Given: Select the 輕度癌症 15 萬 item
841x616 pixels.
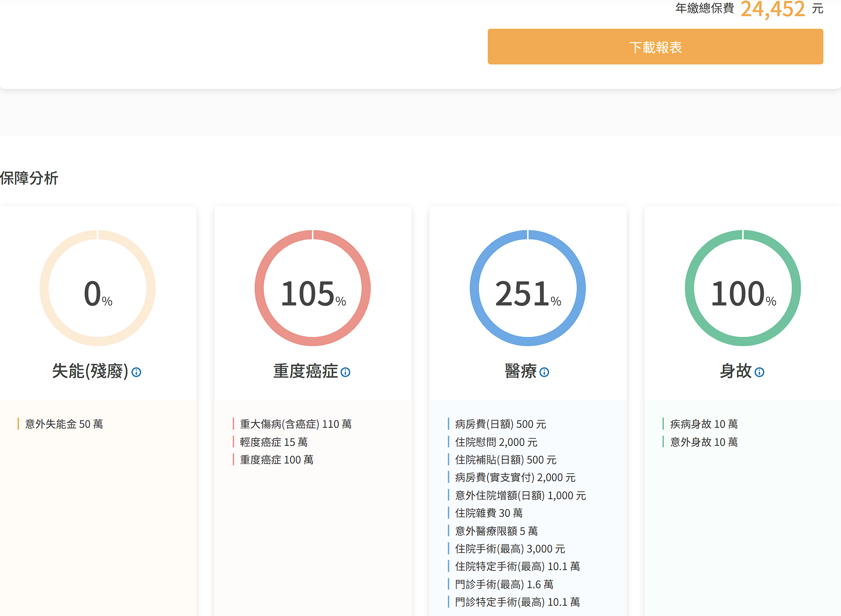Looking at the screenshot, I should click(274, 442).
